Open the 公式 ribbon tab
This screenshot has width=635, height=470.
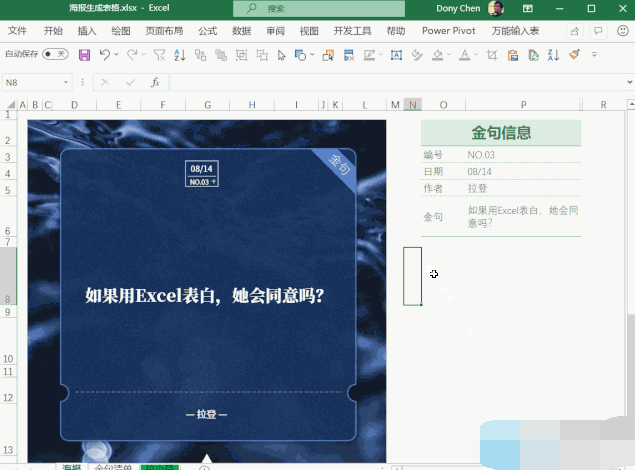click(207, 31)
